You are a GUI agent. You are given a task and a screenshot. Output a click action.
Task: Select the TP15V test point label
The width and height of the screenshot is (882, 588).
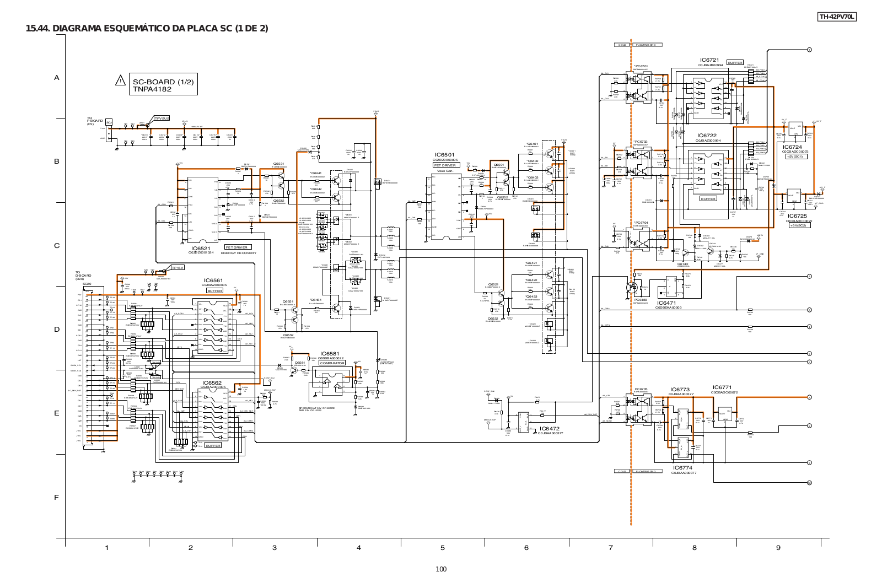(177, 268)
